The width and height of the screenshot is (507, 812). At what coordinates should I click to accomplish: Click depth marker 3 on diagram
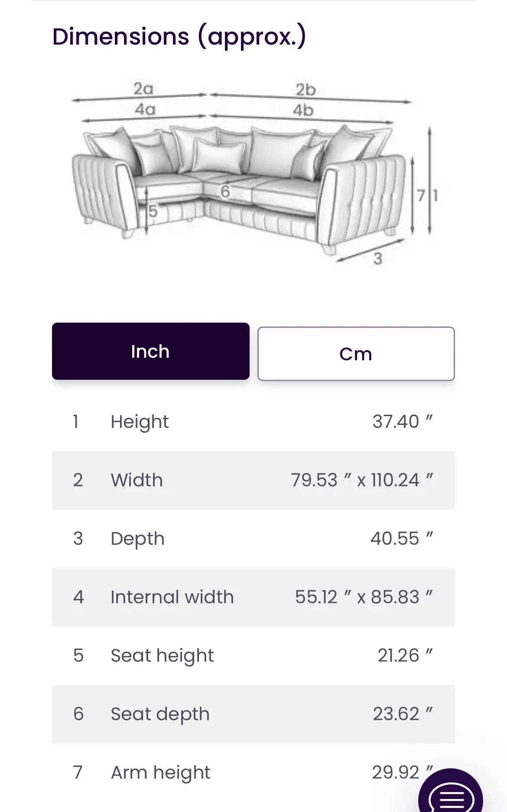(378, 259)
